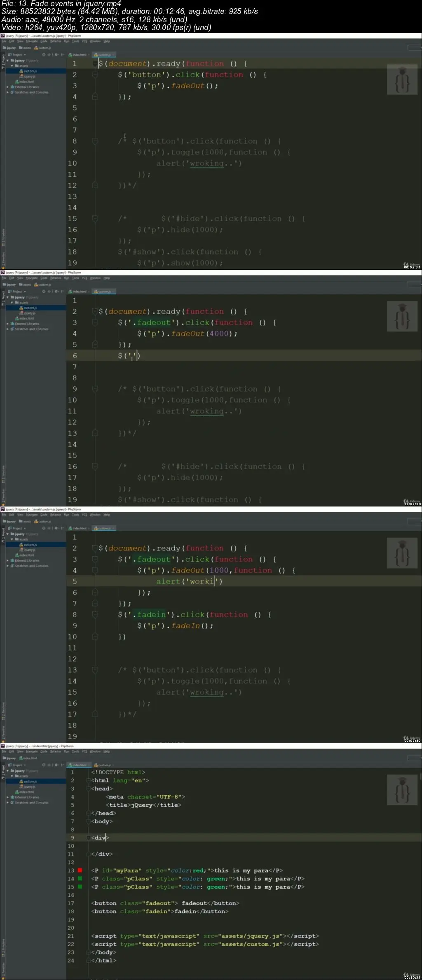Open the File menu in the first frame
The height and width of the screenshot is (980, 422).
pyautogui.click(x=4, y=42)
